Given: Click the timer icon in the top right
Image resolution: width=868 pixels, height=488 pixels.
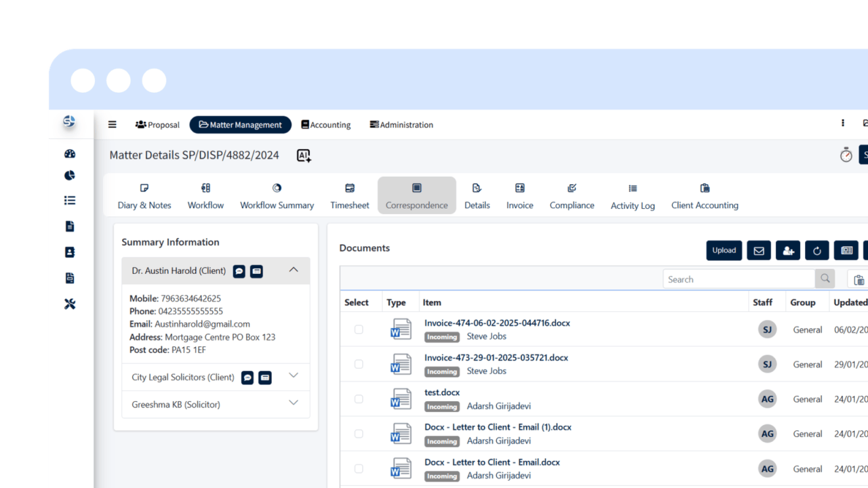Looking at the screenshot, I should (x=846, y=155).
